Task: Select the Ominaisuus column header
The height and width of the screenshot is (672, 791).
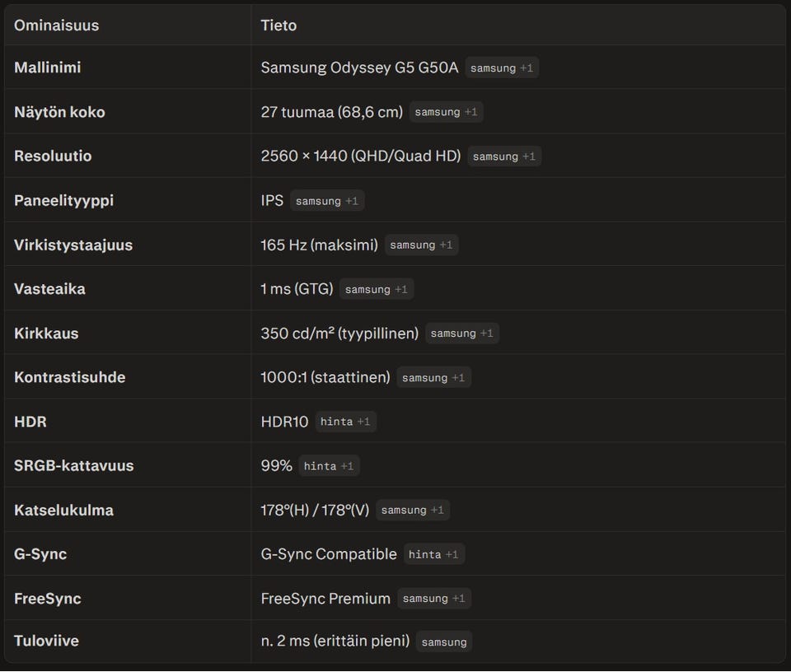Action: click(x=57, y=26)
